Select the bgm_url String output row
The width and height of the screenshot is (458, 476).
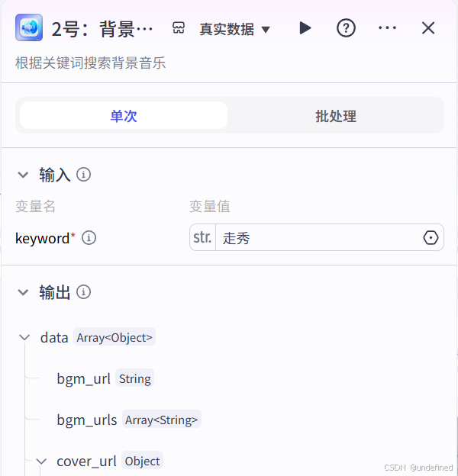click(x=105, y=378)
